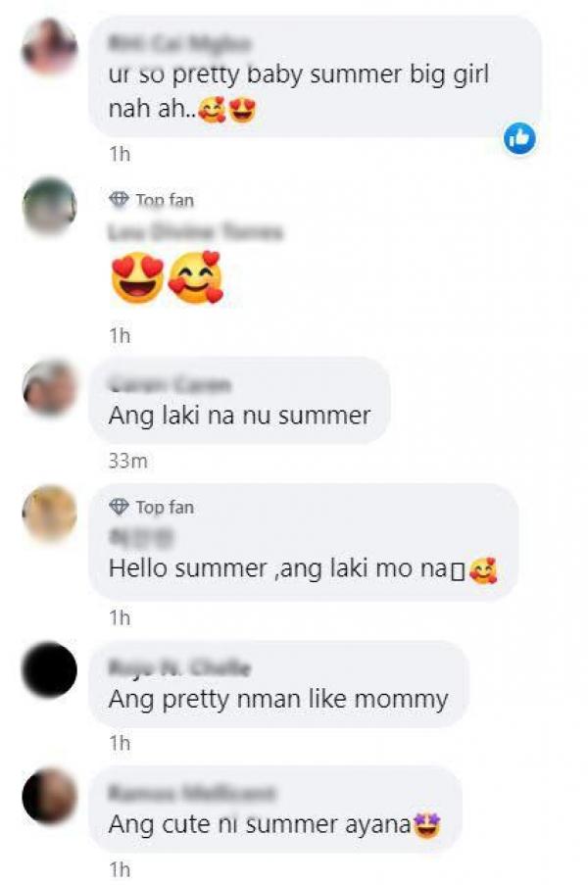Open the avatar of the 'pretty baby summer' commenter

[50, 47]
